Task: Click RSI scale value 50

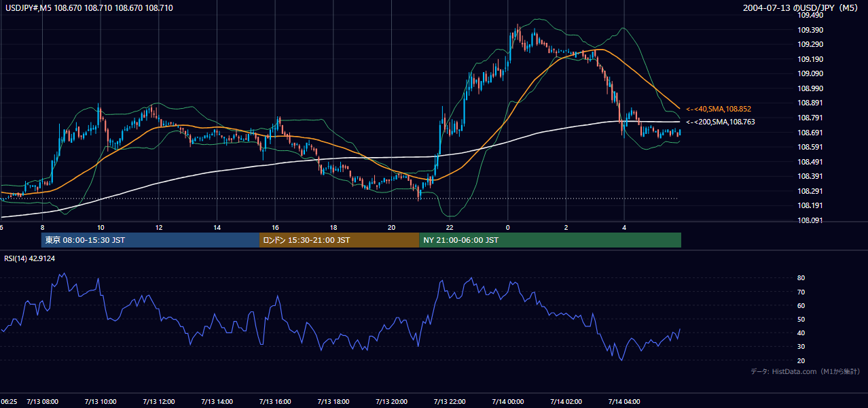Action: 801,320
